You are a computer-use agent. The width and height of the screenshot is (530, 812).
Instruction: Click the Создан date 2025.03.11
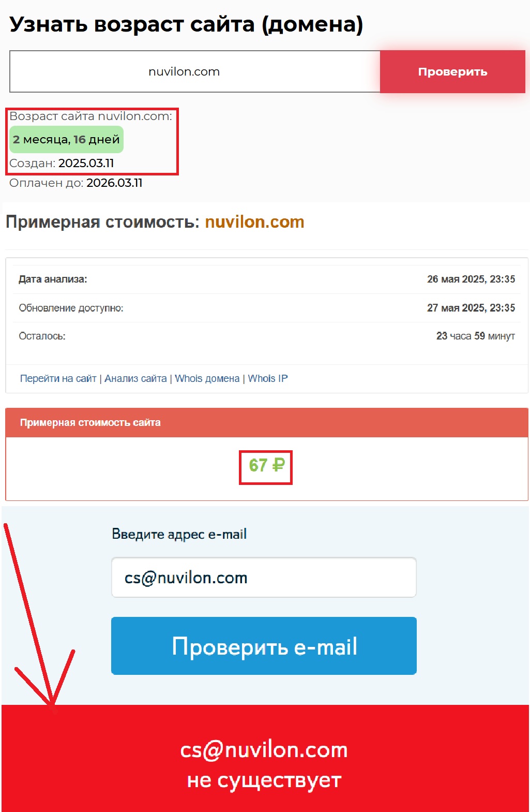point(86,163)
